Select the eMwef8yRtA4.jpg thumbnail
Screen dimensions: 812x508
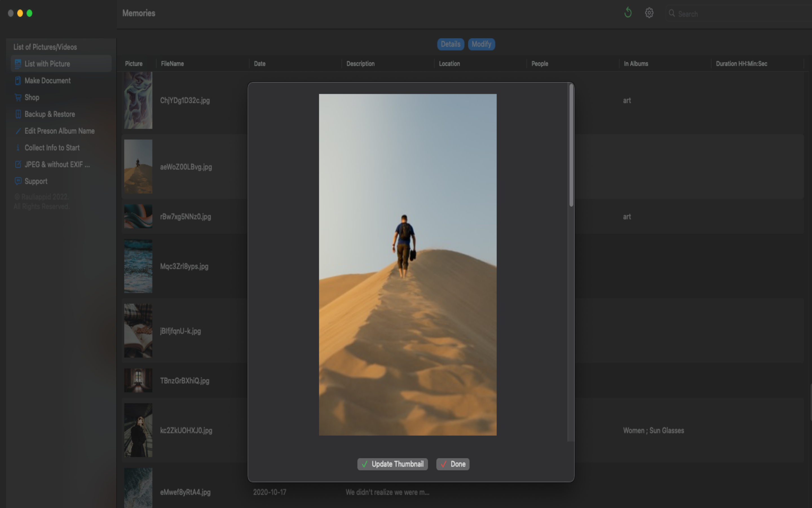point(138,488)
